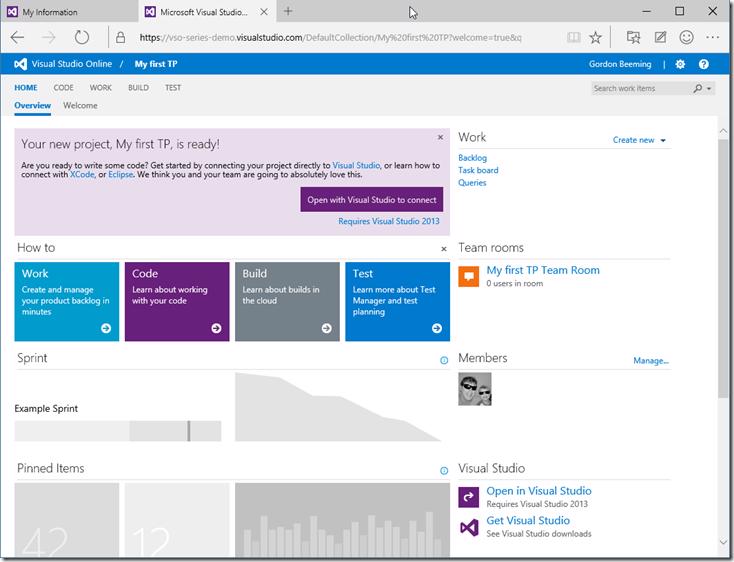Click the Visual Studio link in banner text
Screen dimensions: 734x562
click(x=356, y=165)
